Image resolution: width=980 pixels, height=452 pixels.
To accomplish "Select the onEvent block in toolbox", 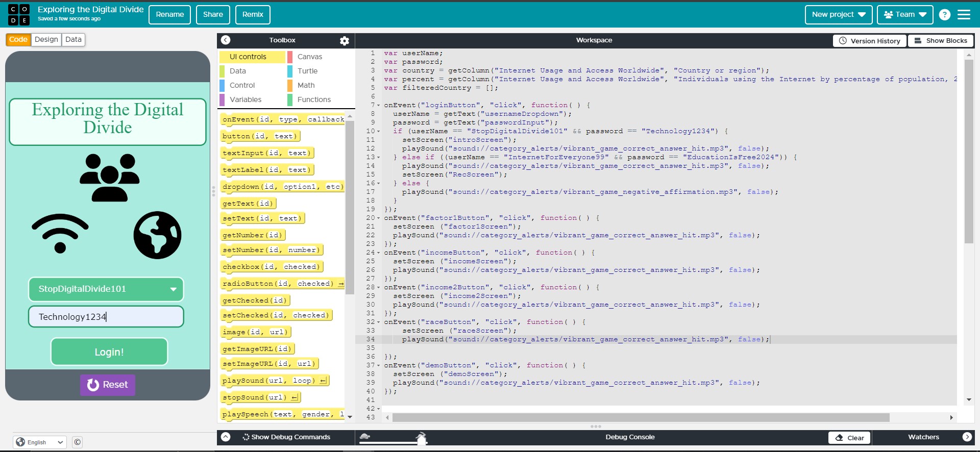I will pyautogui.click(x=283, y=119).
